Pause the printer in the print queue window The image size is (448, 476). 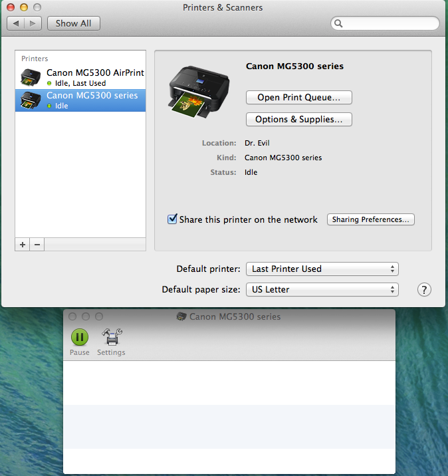(80, 342)
